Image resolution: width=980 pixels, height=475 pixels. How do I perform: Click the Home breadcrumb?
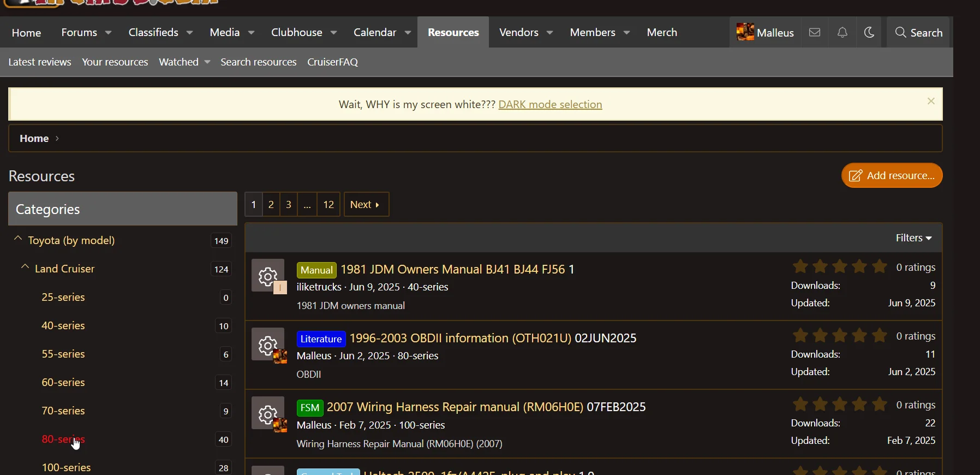point(34,139)
